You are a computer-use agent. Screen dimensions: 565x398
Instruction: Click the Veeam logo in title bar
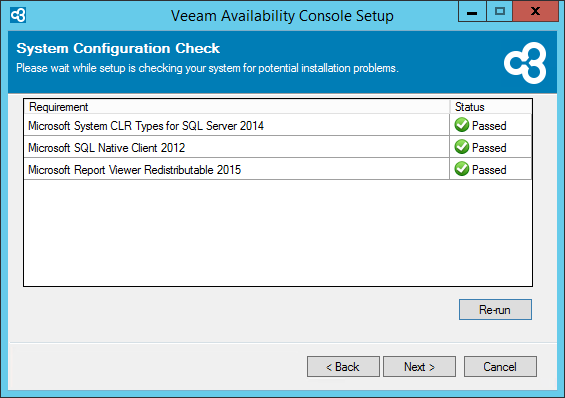point(18,15)
